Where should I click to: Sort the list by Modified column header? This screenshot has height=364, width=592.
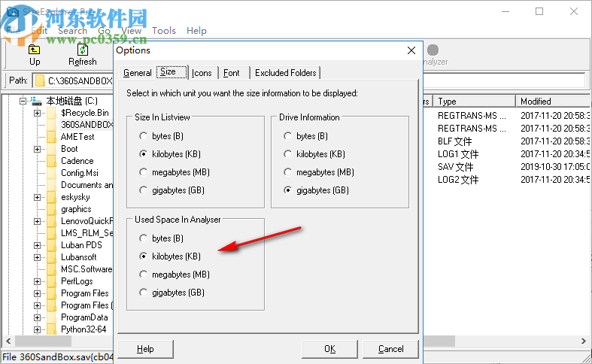[x=553, y=102]
